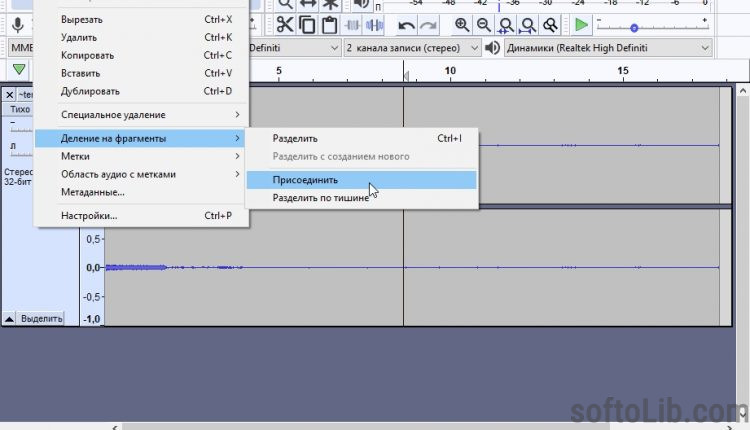Screen dimensions: 750x430
Task: Click the Redo arrow icon
Action: click(428, 25)
